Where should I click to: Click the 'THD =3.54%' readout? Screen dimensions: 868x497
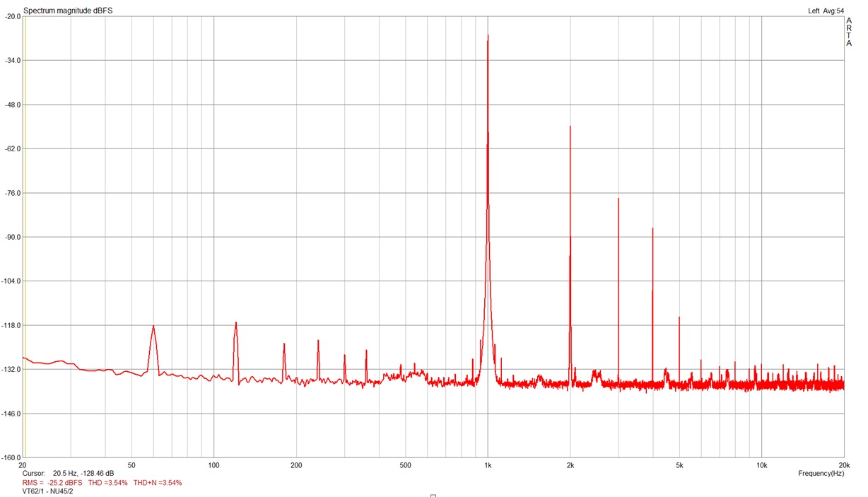[107, 483]
